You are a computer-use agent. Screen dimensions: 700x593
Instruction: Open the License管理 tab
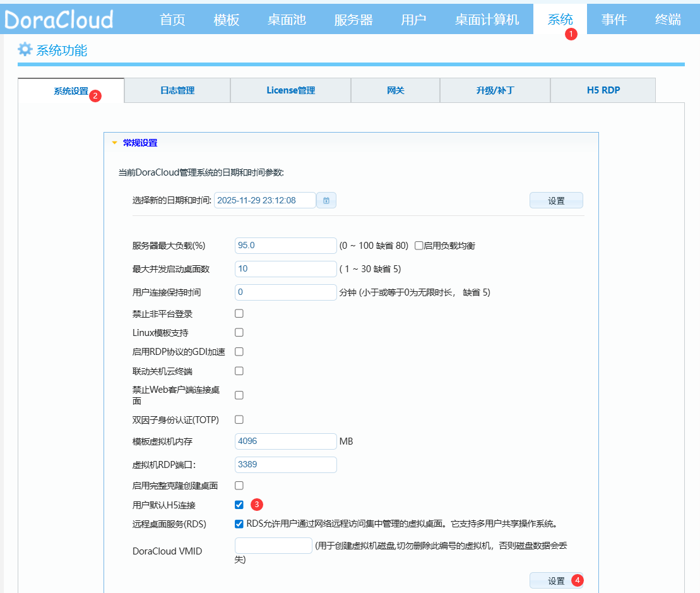(290, 90)
